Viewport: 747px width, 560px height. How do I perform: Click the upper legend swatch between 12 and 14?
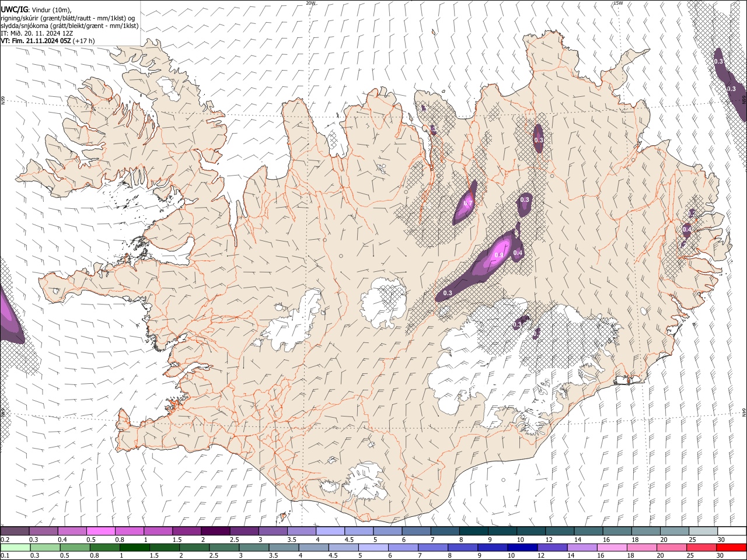pos(560,531)
